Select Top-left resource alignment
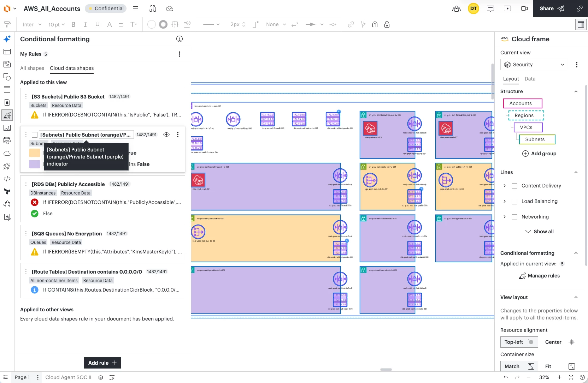The image size is (588, 383). click(x=519, y=342)
